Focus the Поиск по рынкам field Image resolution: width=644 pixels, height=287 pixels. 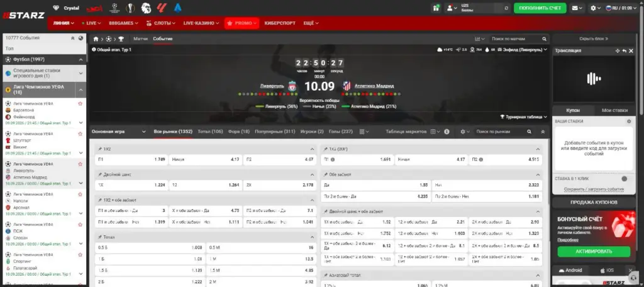pos(500,132)
